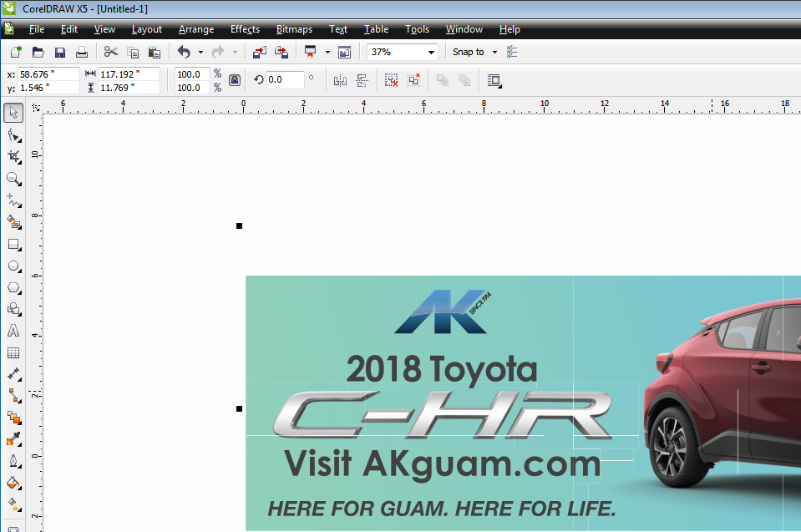The width and height of the screenshot is (801, 532).
Task: Select the Ellipse tool
Action: tap(14, 266)
